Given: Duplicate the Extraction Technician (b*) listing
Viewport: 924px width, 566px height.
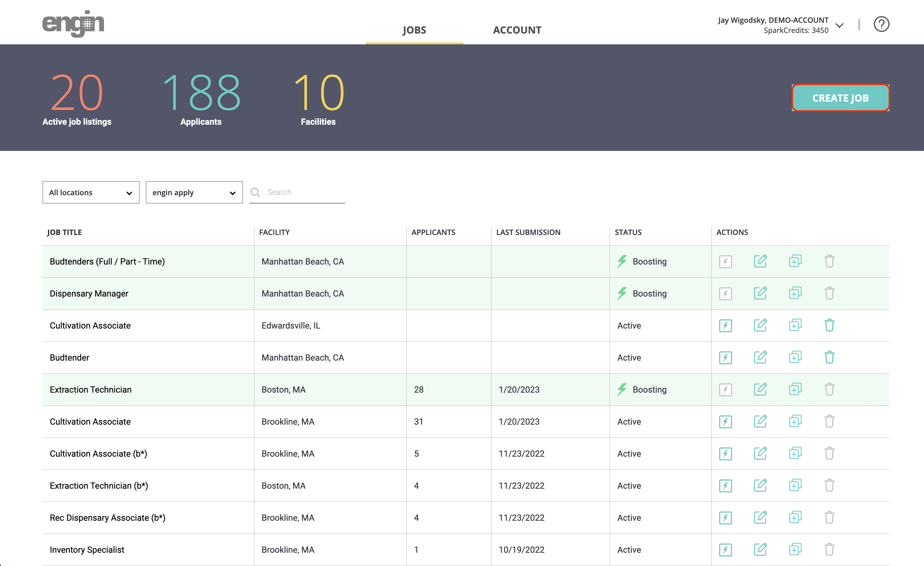Looking at the screenshot, I should click(x=795, y=486).
